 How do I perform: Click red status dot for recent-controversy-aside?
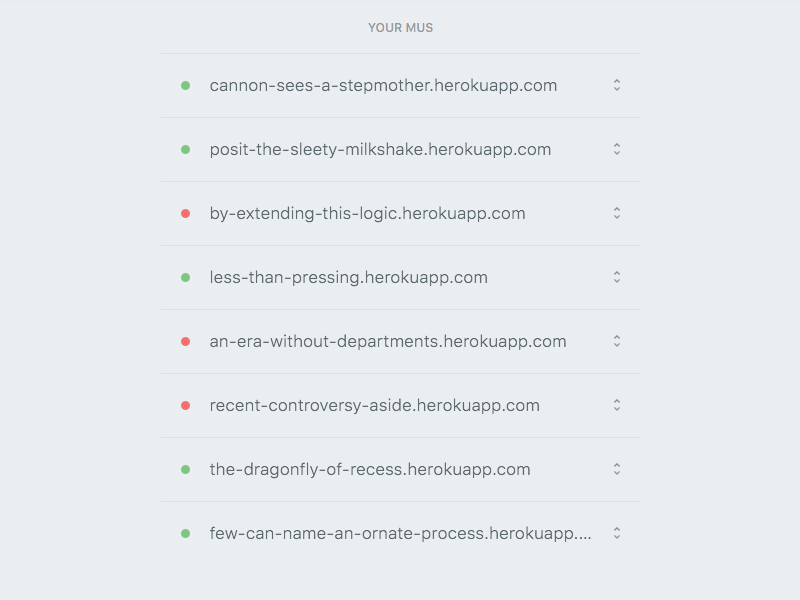click(x=185, y=406)
